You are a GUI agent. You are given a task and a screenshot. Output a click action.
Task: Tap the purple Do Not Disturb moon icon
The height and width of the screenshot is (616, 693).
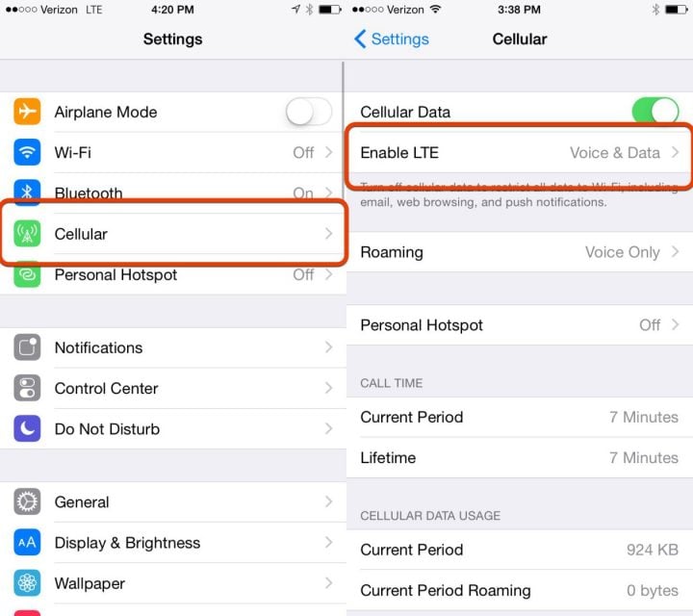(27, 428)
